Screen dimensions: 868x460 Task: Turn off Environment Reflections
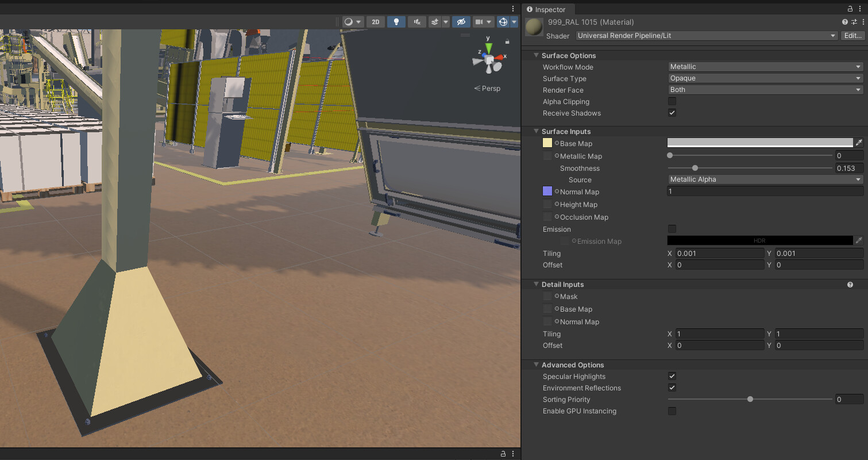[x=672, y=388]
